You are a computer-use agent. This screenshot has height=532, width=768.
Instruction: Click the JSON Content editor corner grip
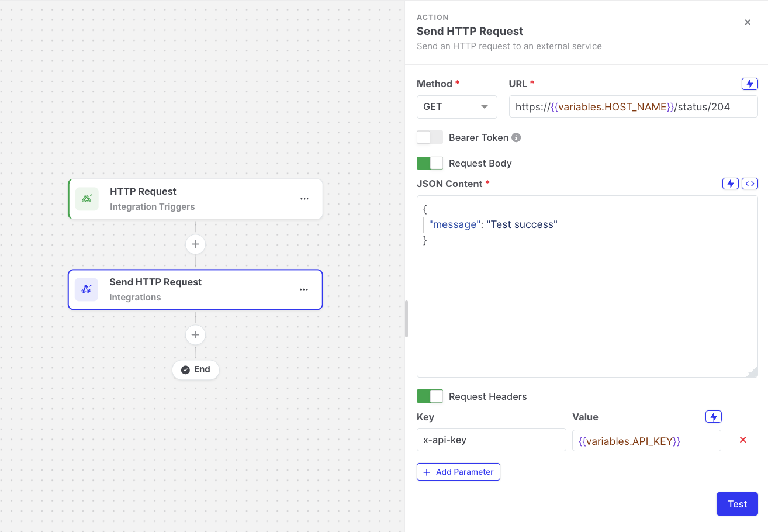753,372
